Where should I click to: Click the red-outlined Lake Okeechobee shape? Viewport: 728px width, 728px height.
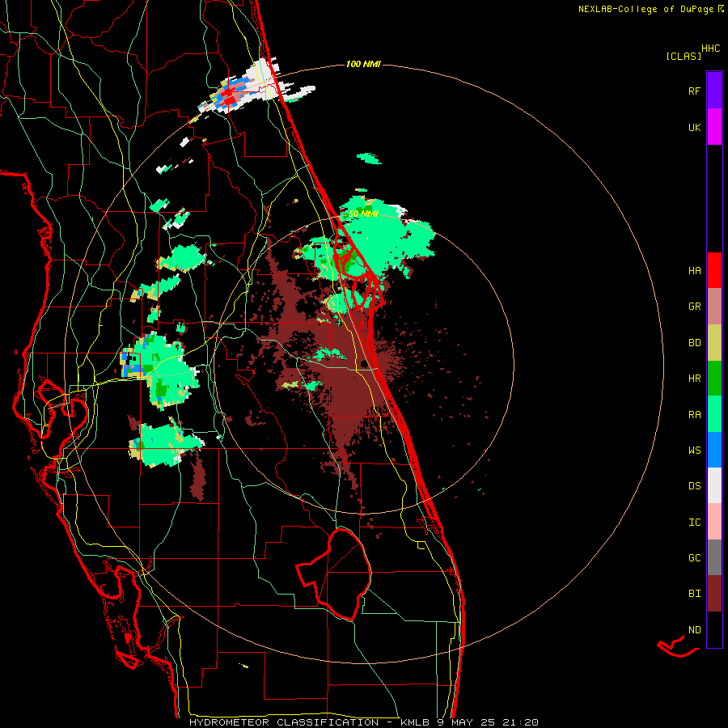pyautogui.click(x=334, y=574)
